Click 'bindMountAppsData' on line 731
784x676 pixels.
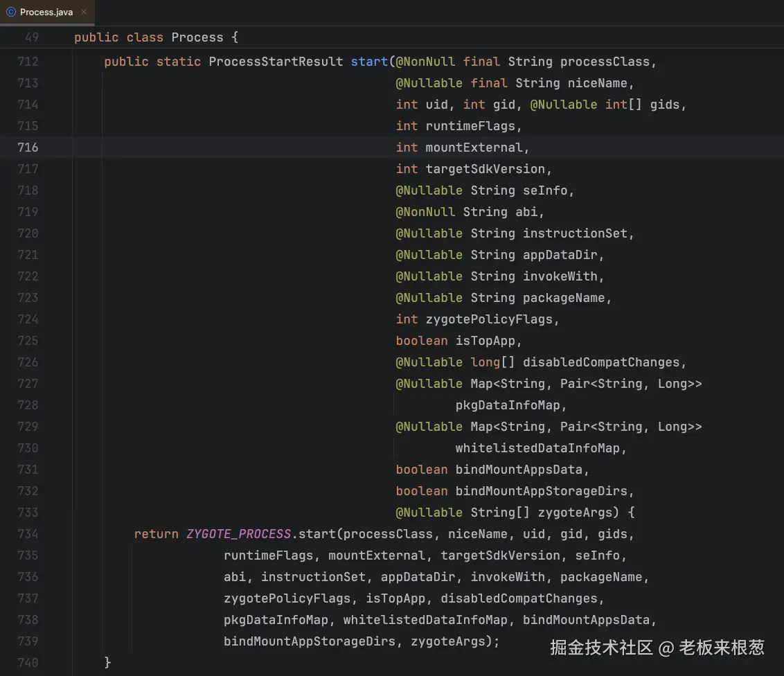click(x=519, y=470)
